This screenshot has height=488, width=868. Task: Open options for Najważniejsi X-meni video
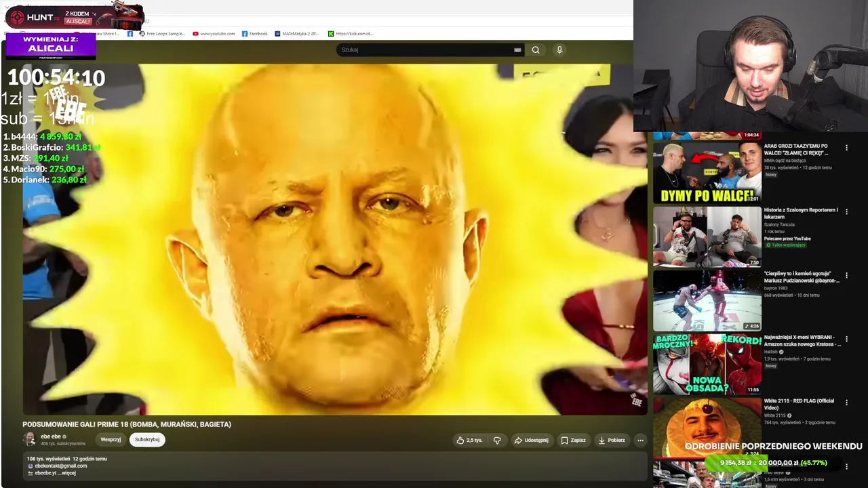click(x=846, y=339)
